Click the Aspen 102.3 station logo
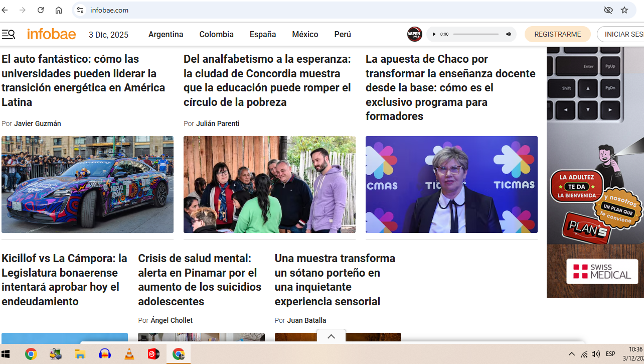 (414, 34)
